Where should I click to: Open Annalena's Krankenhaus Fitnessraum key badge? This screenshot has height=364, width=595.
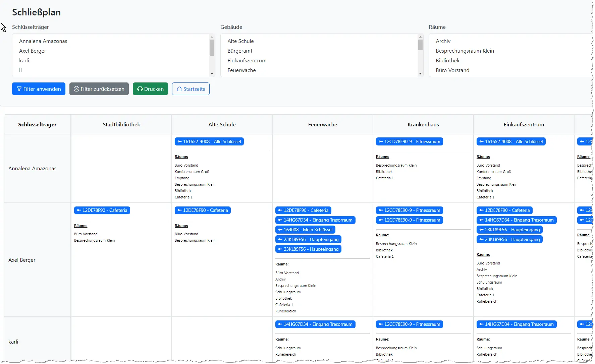409,142
